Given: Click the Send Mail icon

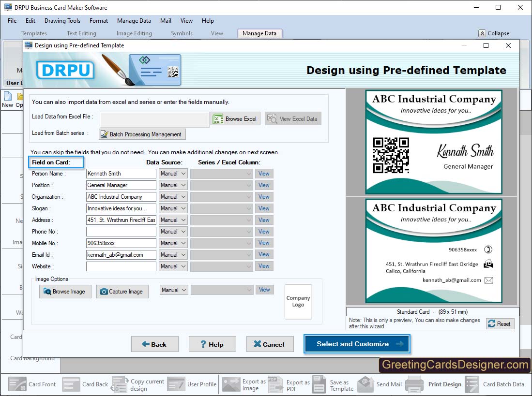Looking at the screenshot, I should (366, 384).
